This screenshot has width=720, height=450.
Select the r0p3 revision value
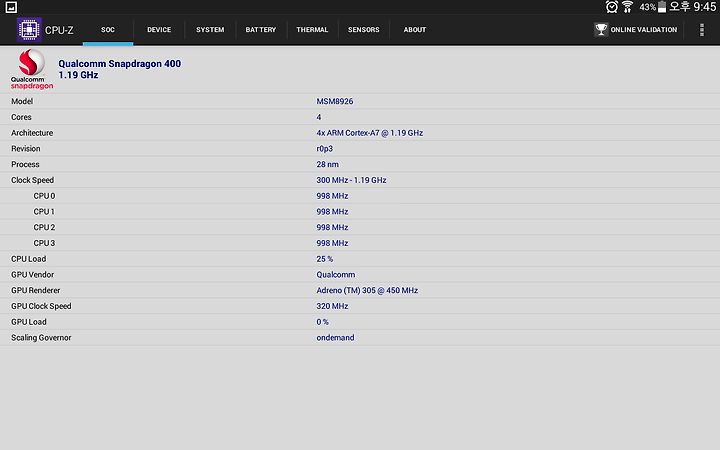point(325,149)
